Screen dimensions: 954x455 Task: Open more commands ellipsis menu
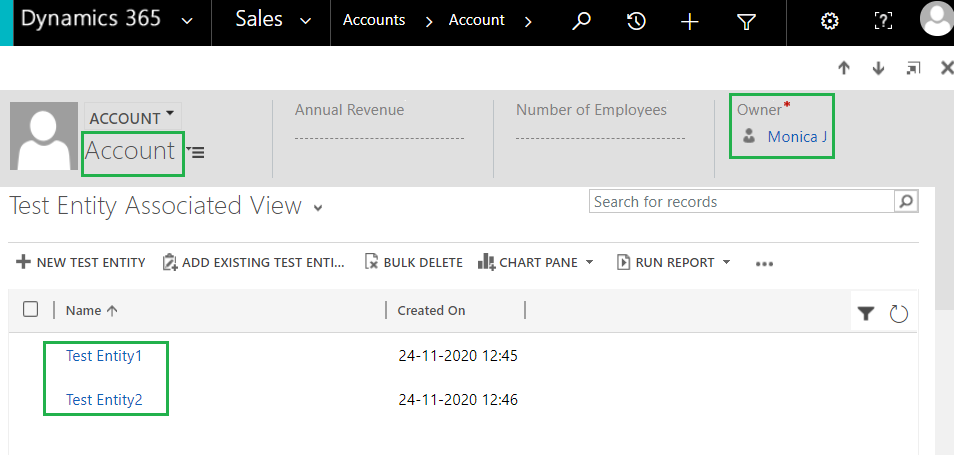[x=764, y=264]
